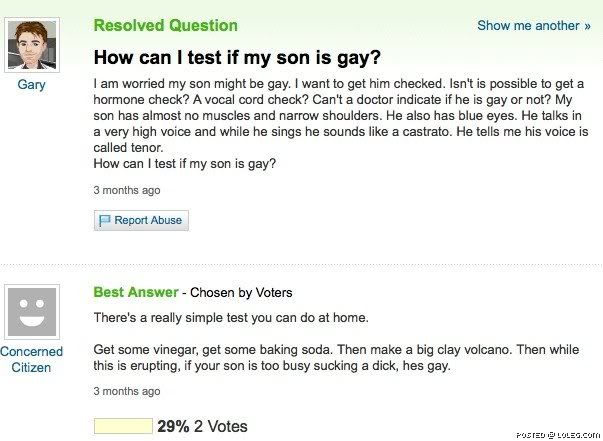Click the flag icon beside Report Abuse
This screenshot has height=441, width=603.
104,220
